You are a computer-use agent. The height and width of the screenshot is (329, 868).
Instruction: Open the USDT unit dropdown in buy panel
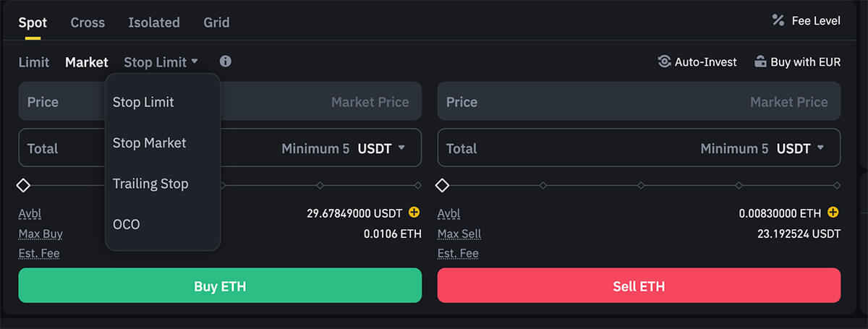381,148
